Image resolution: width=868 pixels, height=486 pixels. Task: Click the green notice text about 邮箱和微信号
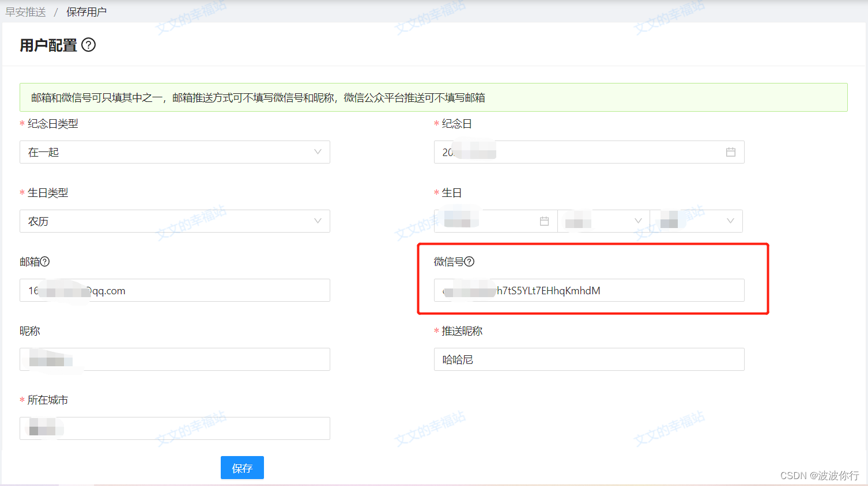click(258, 98)
